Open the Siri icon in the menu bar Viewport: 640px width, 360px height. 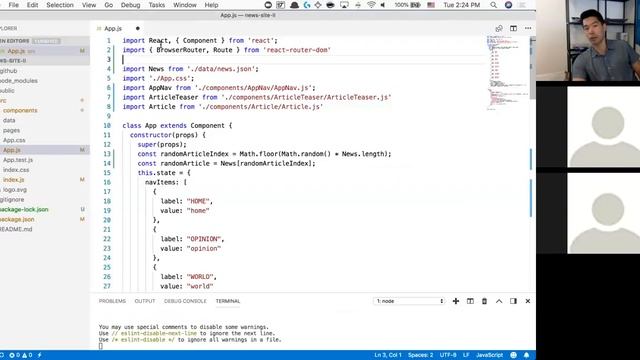(508, 5)
